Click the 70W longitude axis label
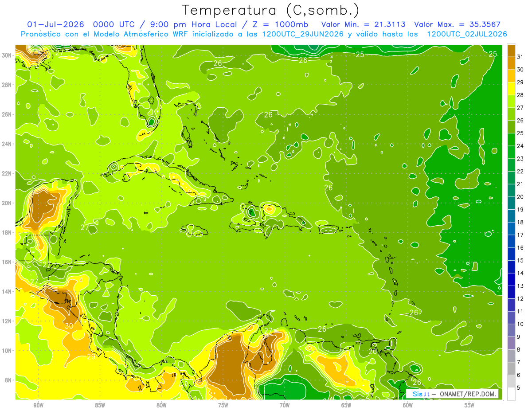This screenshot has width=532, height=411. [x=285, y=405]
